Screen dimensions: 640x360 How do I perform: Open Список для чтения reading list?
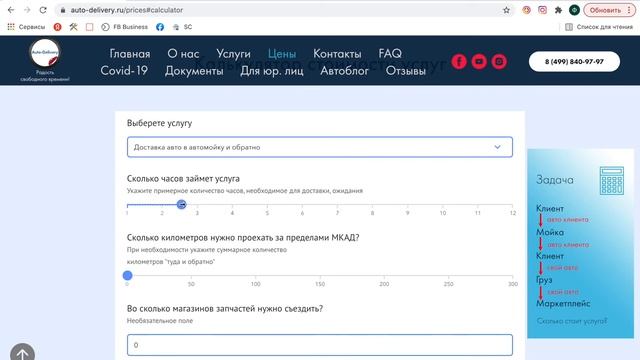click(x=599, y=27)
